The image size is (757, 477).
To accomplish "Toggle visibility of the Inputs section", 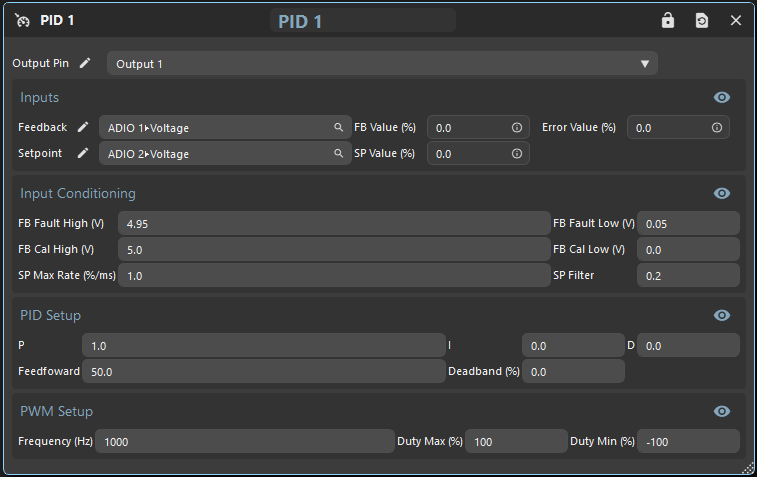I will (x=722, y=97).
